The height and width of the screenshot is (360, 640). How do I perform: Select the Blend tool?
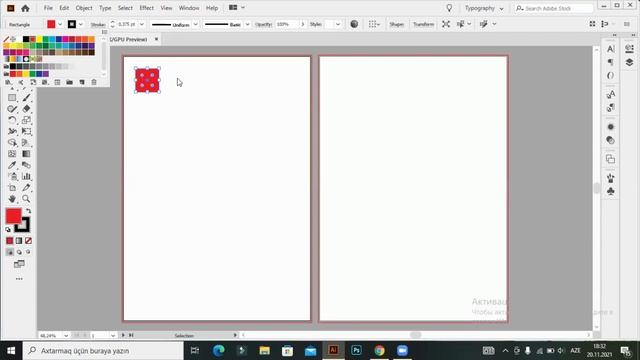27,165
